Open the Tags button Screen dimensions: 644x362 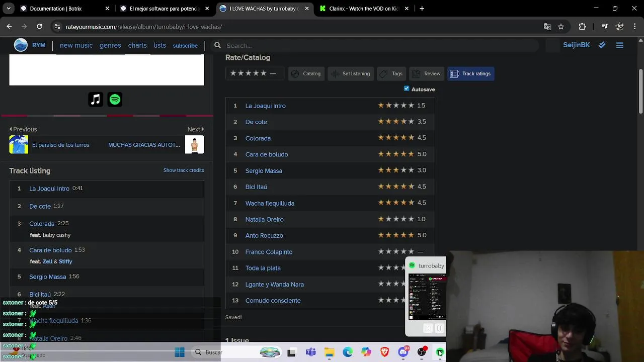pyautogui.click(x=391, y=73)
